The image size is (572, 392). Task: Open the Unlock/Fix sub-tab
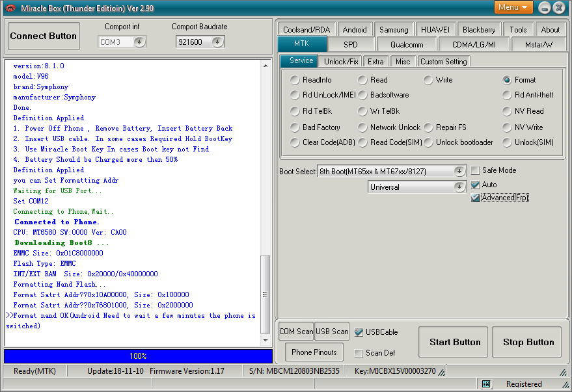click(x=341, y=62)
